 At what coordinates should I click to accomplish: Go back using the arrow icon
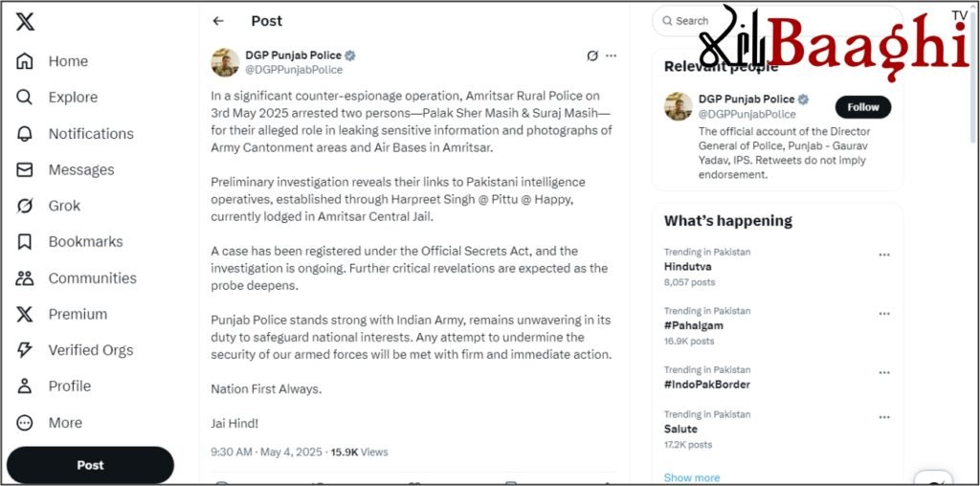point(218,21)
